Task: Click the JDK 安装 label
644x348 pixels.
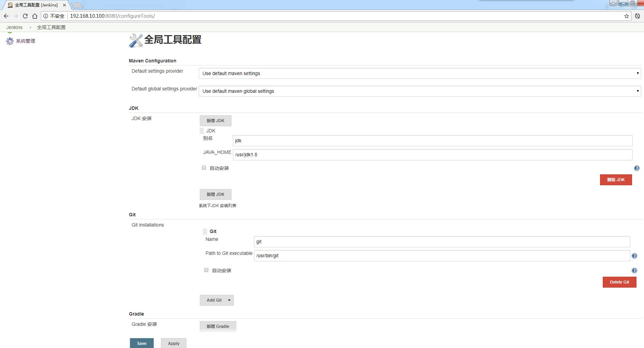Action: (x=141, y=118)
